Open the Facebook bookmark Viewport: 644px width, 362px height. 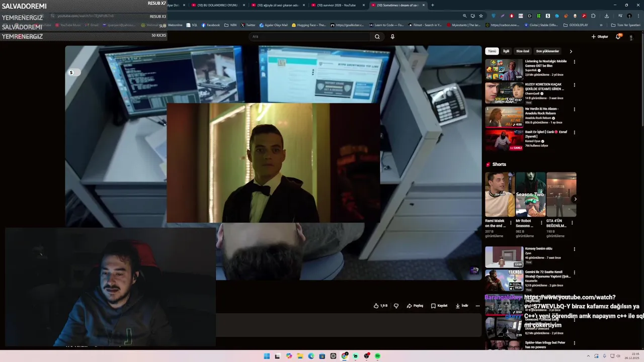point(211,25)
